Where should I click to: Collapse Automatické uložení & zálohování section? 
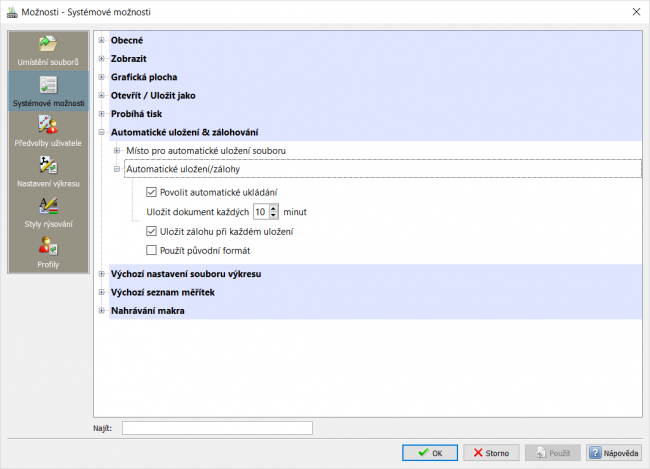coord(101,132)
